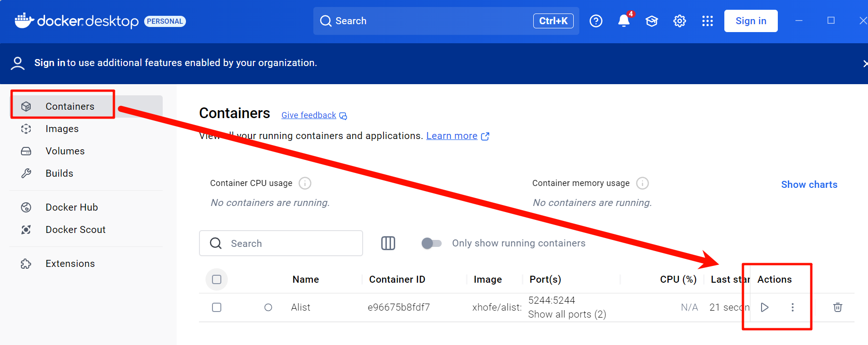Click Container CPU usage info icon

click(305, 183)
